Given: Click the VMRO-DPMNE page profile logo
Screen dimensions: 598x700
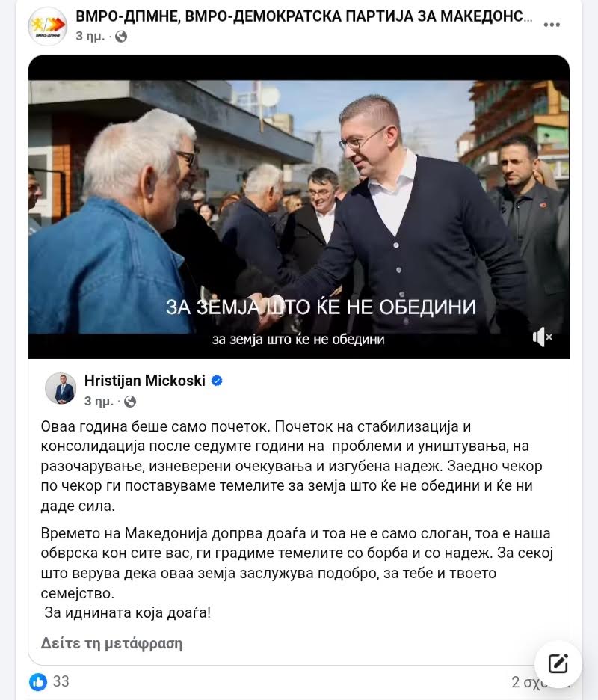Looking at the screenshot, I should coord(47,26).
